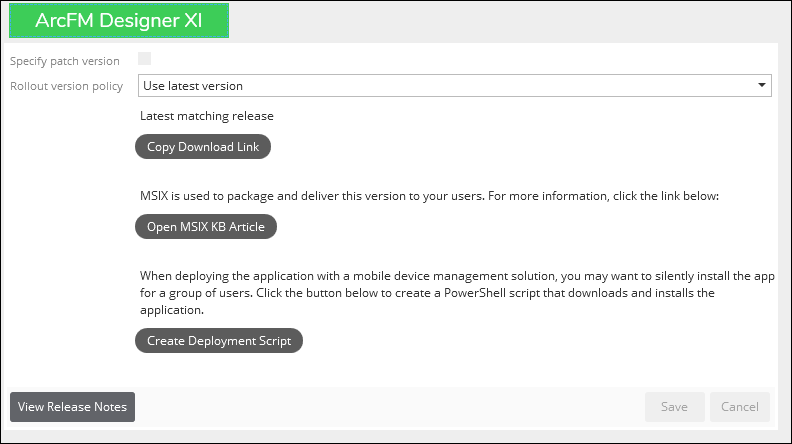Image resolution: width=792 pixels, height=444 pixels.
Task: View Release Notes for this product
Action: 72,407
